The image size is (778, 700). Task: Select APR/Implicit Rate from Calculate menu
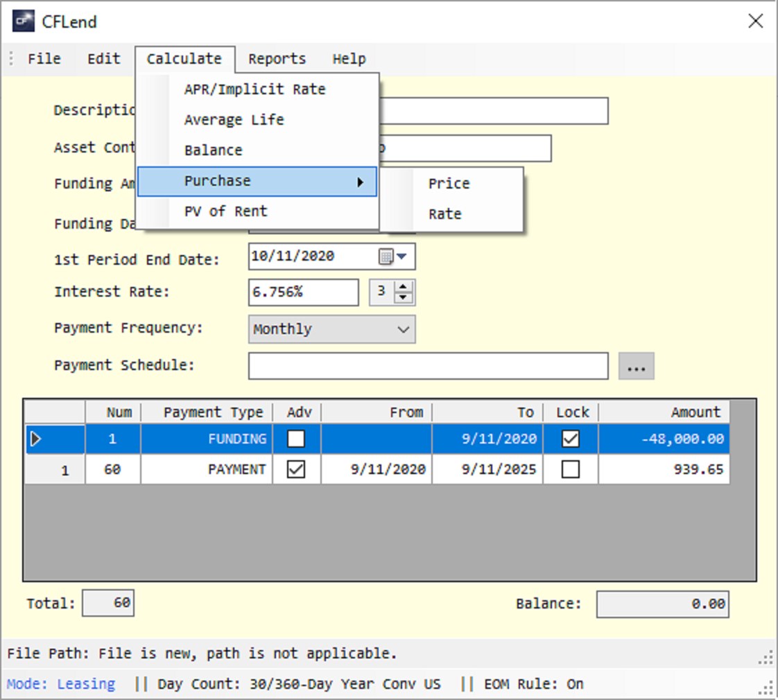pos(255,89)
